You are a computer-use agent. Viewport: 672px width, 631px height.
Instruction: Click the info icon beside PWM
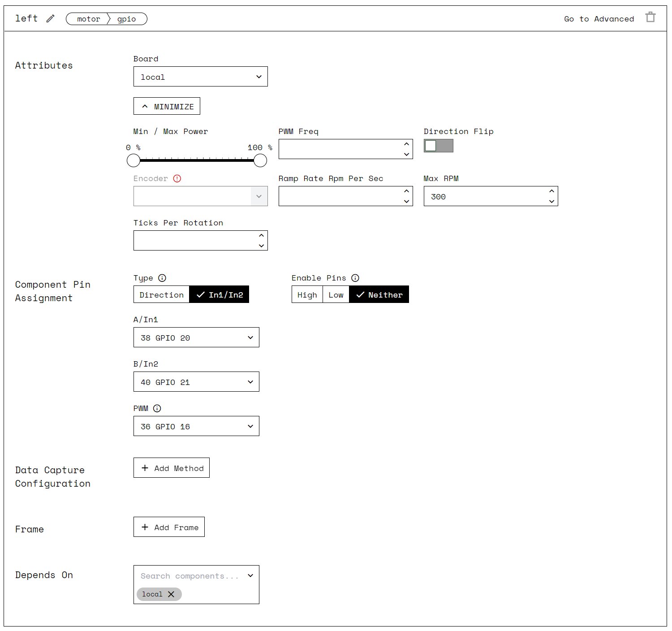(x=157, y=408)
